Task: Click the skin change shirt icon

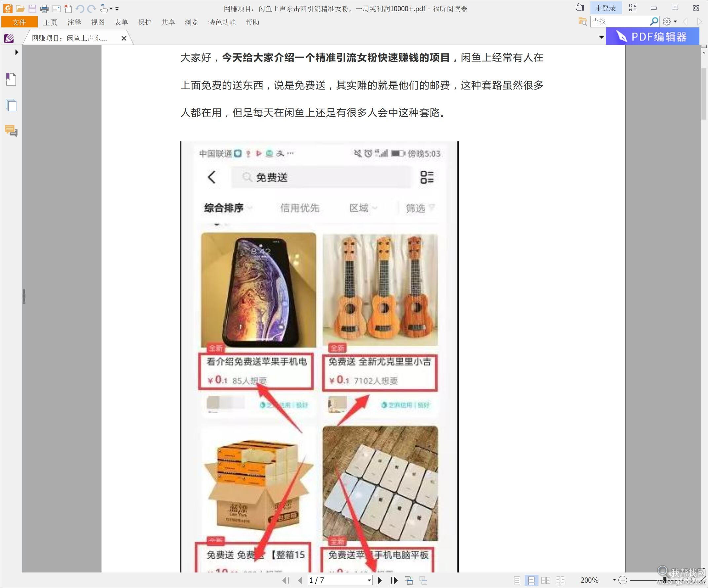Action: [579, 7]
